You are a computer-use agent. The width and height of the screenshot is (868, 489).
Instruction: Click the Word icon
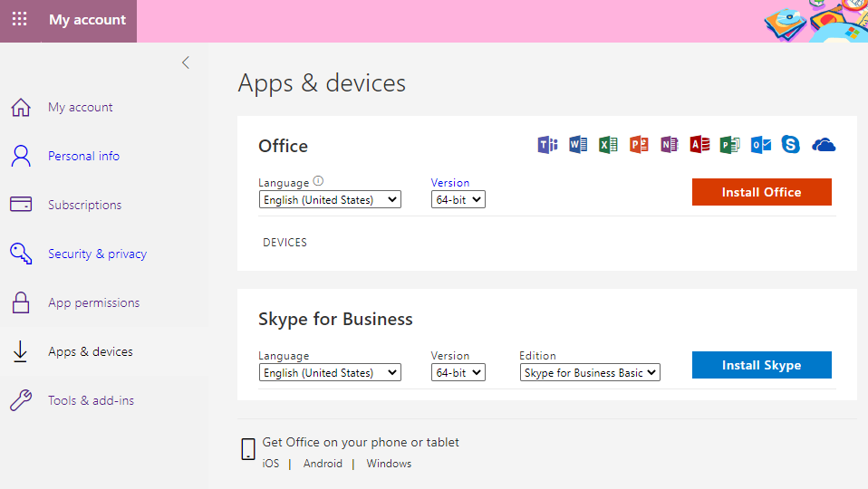tap(578, 145)
